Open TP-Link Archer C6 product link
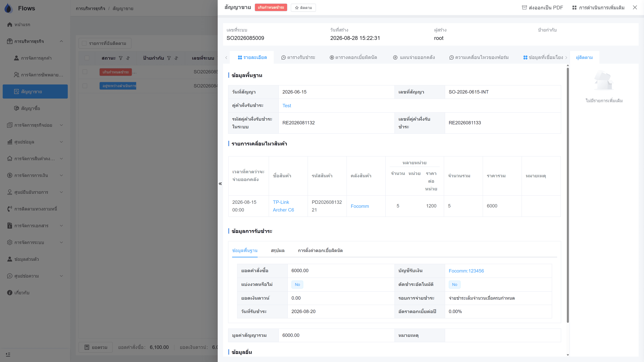 click(x=283, y=206)
